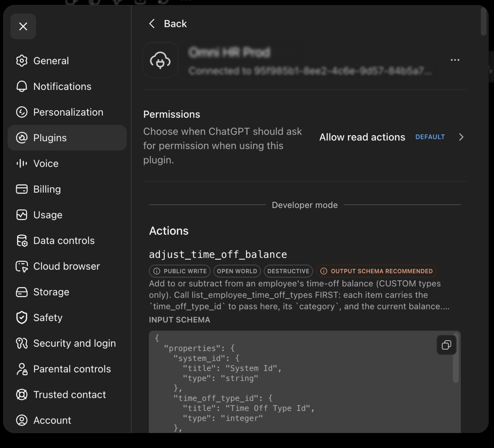
Task: Click the "system_id" line in schema
Action: (206, 358)
